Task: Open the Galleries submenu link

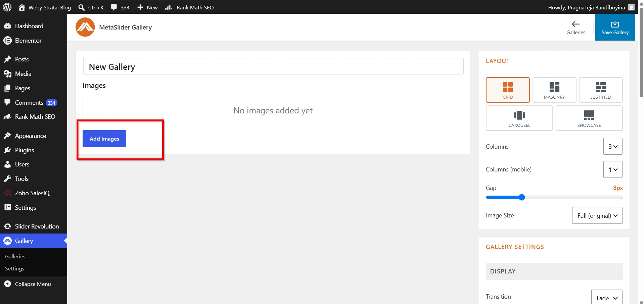Action: pyautogui.click(x=15, y=256)
